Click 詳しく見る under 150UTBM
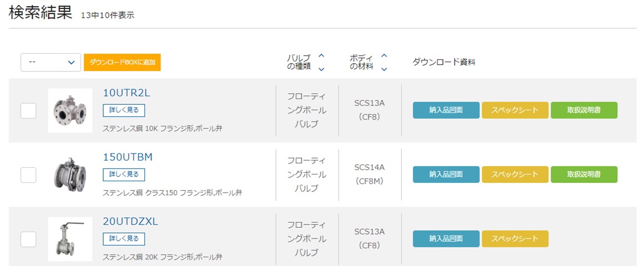This screenshot has width=644, height=266. 124,175
